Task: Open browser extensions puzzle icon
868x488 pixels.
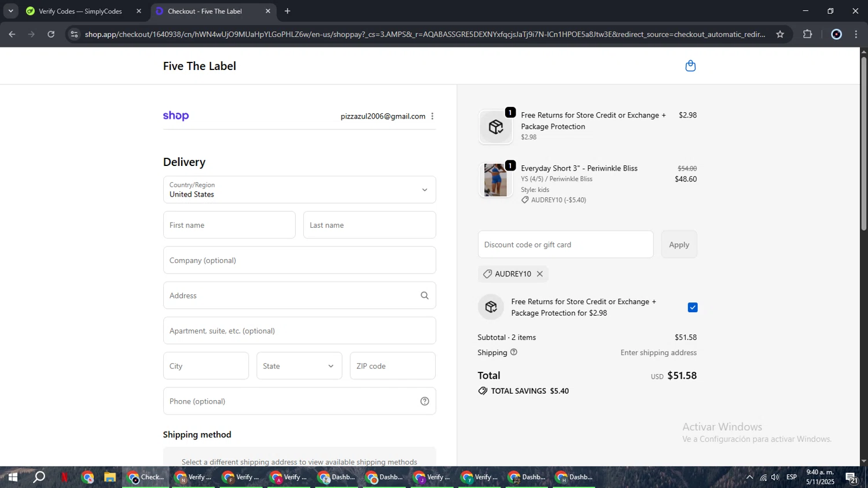Action: [x=808, y=35]
